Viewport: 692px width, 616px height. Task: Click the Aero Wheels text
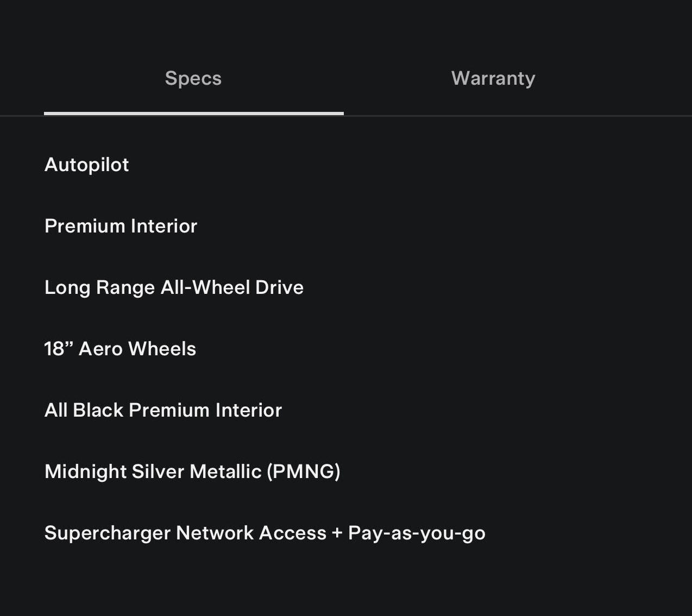click(137, 349)
